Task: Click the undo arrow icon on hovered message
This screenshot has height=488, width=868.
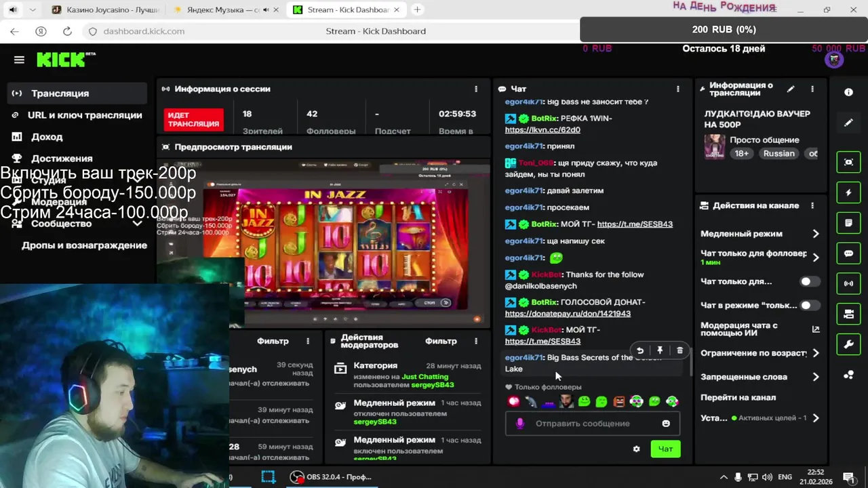Action: (639, 350)
